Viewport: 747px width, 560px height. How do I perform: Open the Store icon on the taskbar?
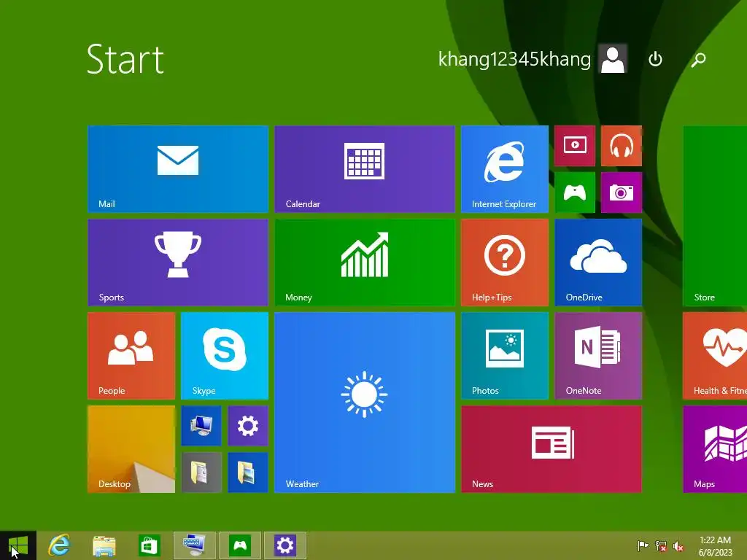tap(149, 545)
